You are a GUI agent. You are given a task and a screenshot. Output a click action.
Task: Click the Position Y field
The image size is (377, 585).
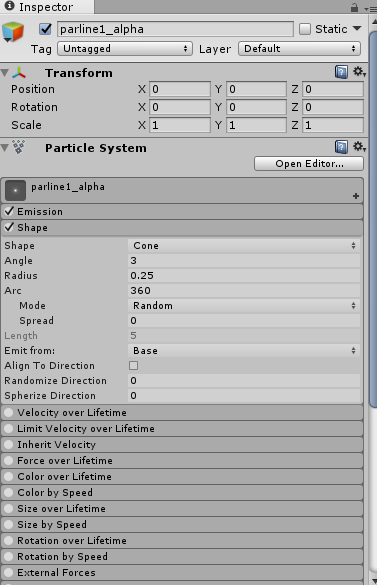(256, 89)
